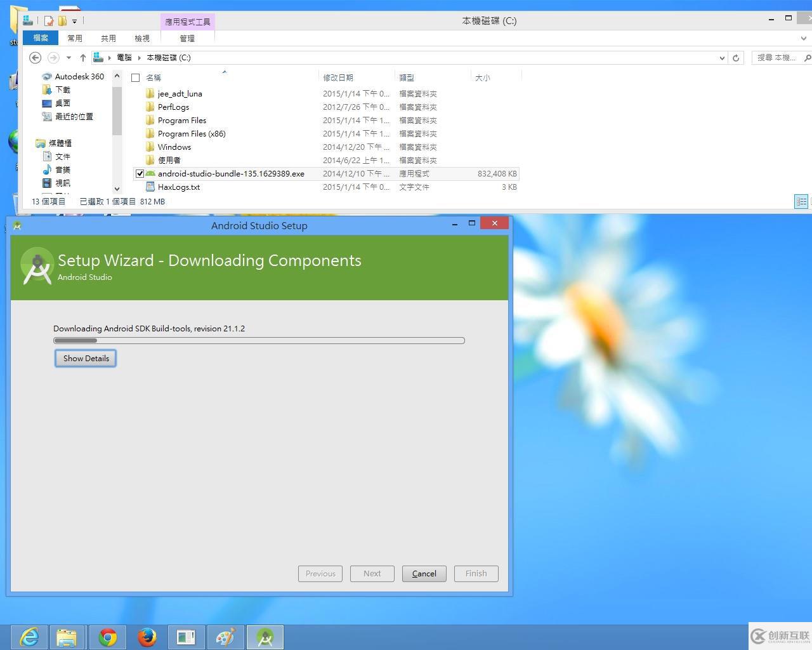This screenshot has width=812, height=650.
Task: Click the Next button in the setup wizard
Action: (372, 574)
